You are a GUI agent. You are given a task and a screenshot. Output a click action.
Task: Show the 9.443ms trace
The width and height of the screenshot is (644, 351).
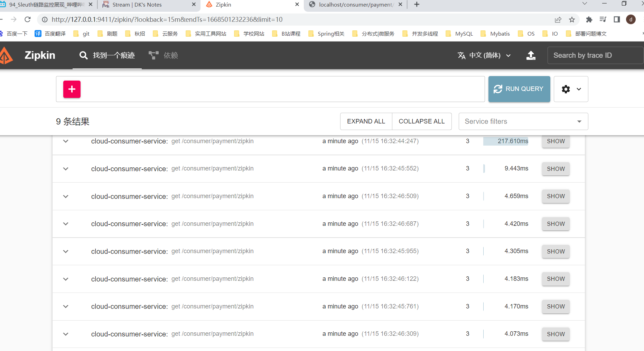click(556, 169)
